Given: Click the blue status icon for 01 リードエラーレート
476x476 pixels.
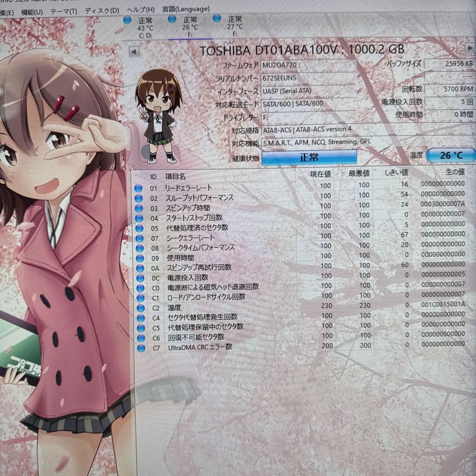Looking at the screenshot, I should pos(138,189).
